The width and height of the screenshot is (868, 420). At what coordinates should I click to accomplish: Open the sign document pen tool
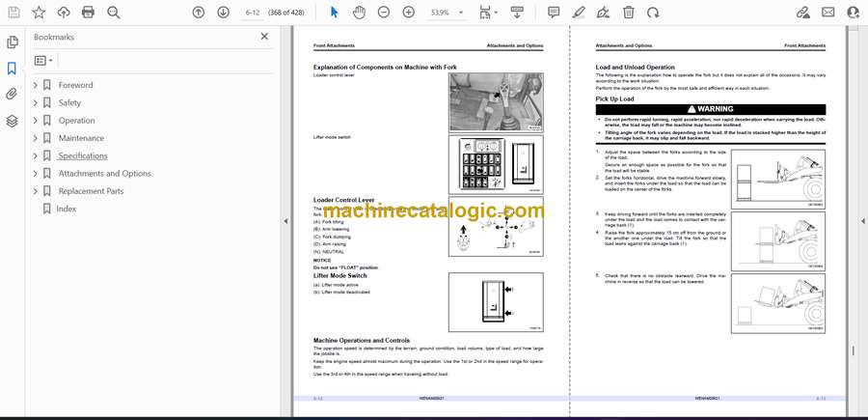(604, 13)
